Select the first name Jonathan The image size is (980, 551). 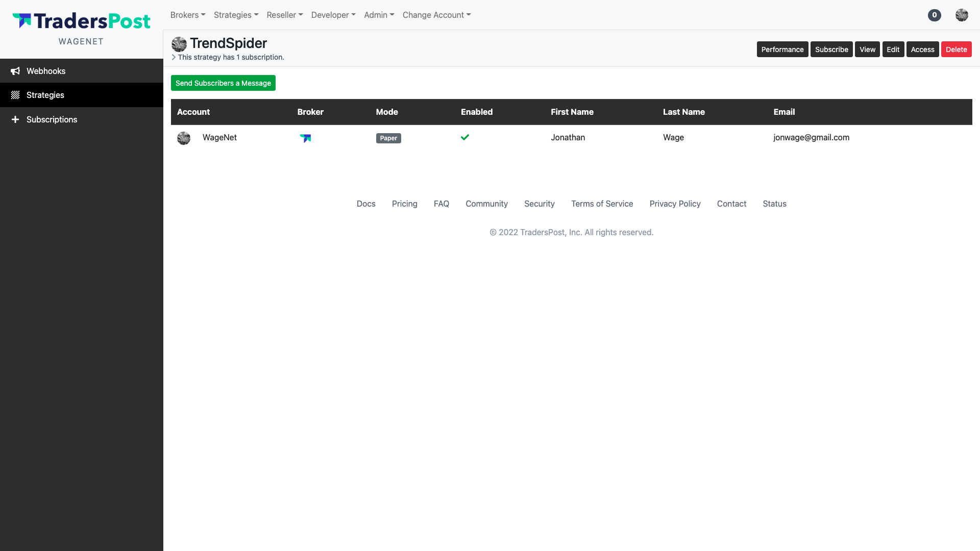click(x=568, y=137)
